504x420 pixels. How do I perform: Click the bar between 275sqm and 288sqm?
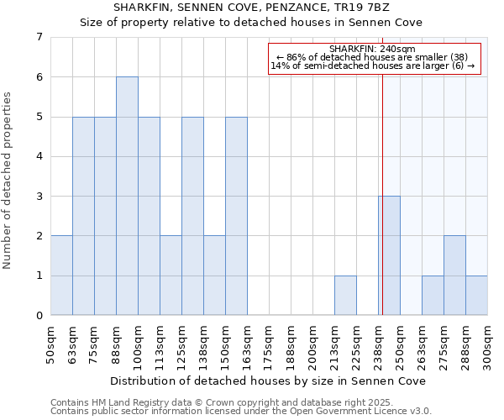[x=454, y=276]
